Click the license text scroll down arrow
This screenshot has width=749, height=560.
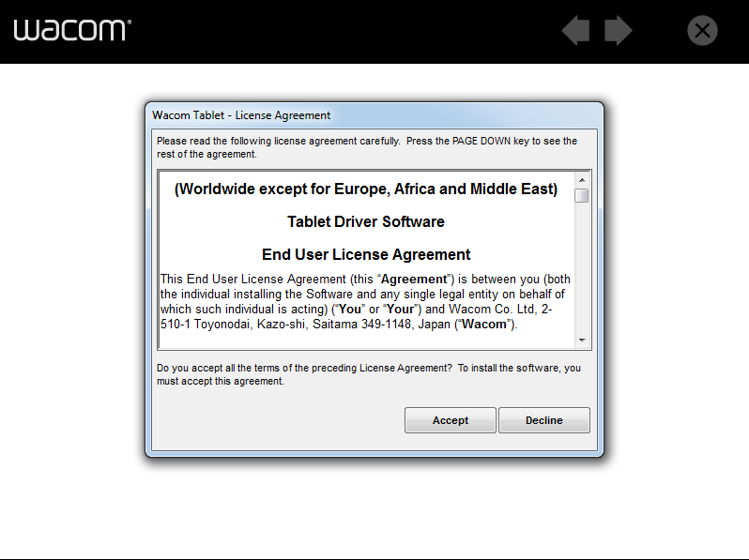coord(582,340)
